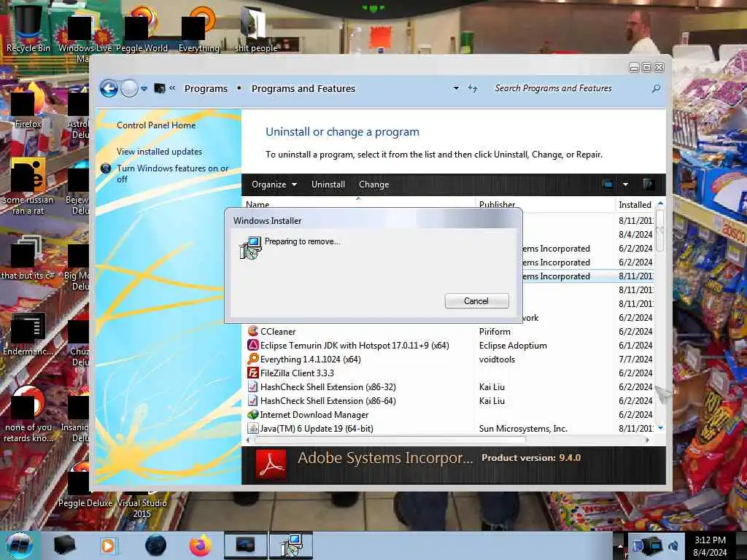Open the recent pages dropdown arrow

click(144, 89)
